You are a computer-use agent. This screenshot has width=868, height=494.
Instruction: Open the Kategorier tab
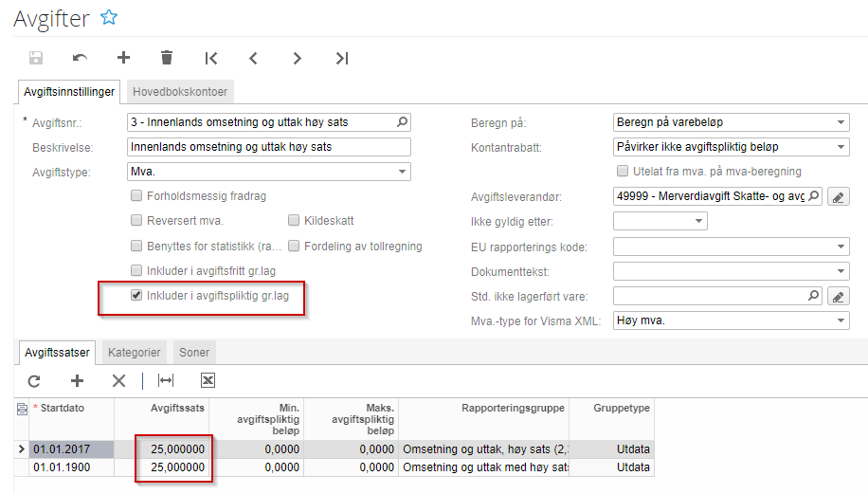[x=134, y=352]
